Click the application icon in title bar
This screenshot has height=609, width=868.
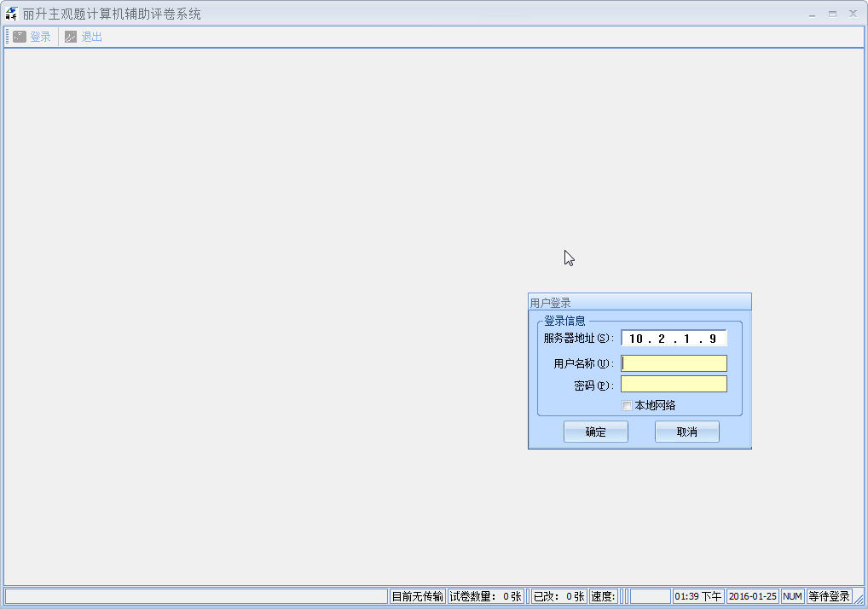(x=11, y=14)
